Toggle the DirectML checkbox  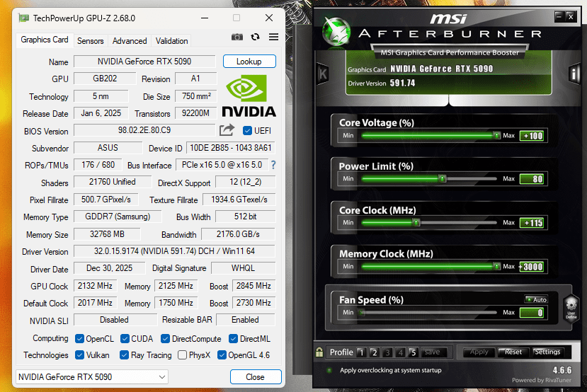(233, 338)
